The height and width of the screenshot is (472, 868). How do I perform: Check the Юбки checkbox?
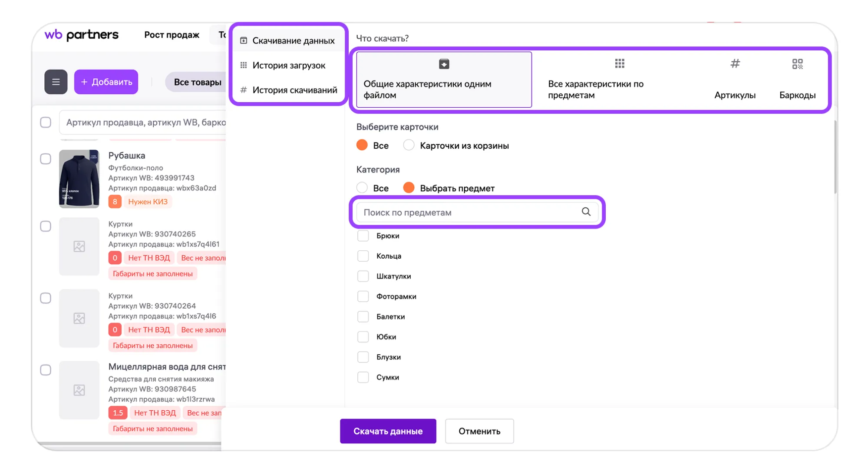point(363,337)
